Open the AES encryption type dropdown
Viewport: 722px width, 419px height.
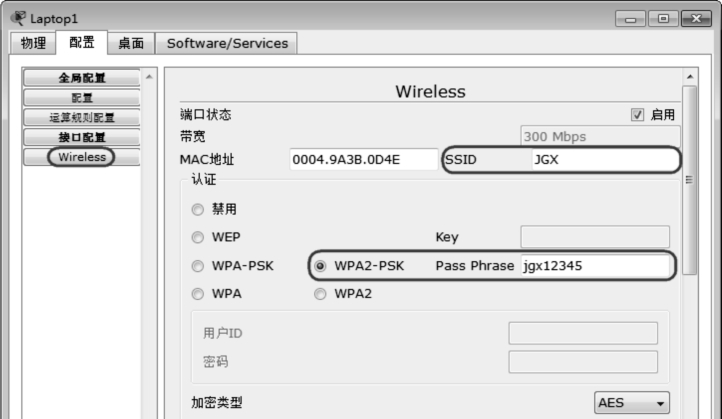click(x=632, y=403)
